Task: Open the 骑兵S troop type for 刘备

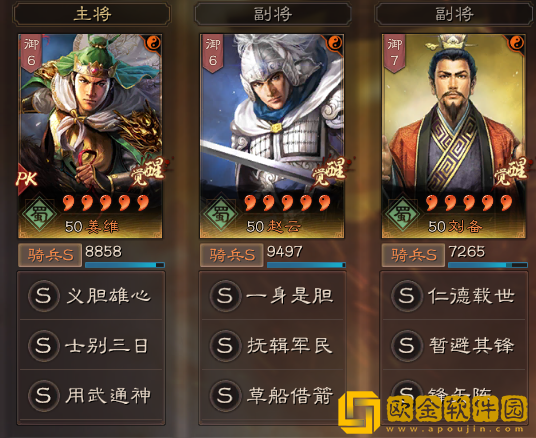Action: (x=413, y=255)
